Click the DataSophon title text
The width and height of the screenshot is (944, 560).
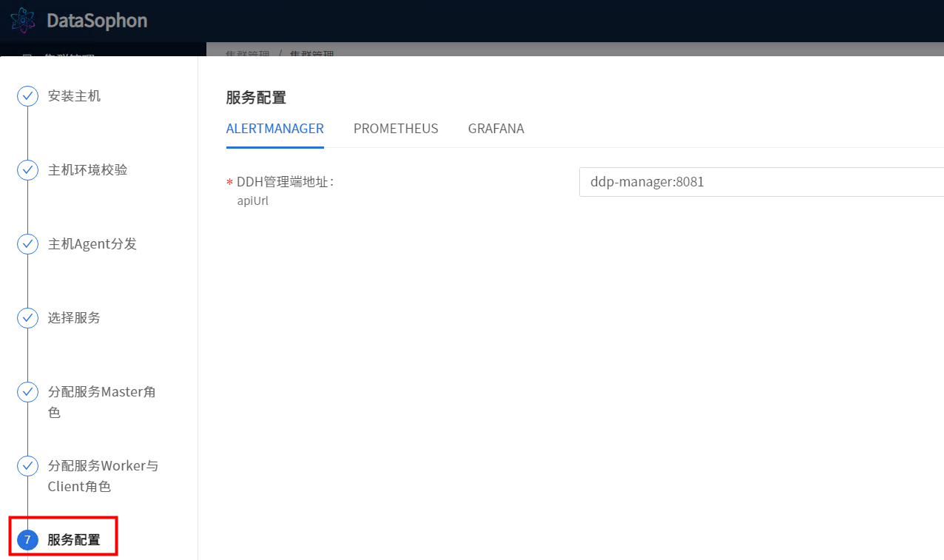pos(97,21)
